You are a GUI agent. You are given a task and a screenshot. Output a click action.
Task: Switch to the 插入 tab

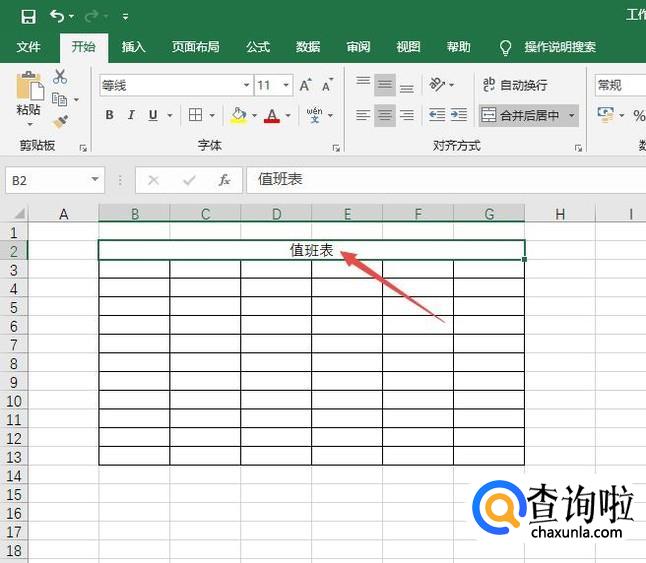coord(133,47)
